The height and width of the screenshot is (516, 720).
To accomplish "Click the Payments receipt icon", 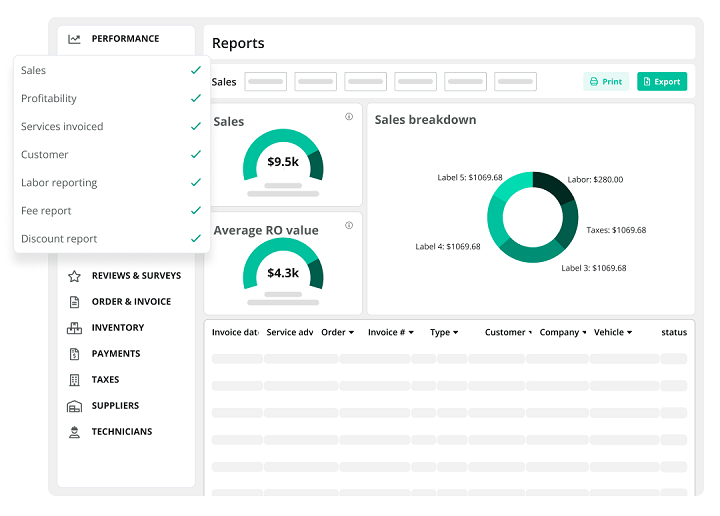I will coord(74,354).
